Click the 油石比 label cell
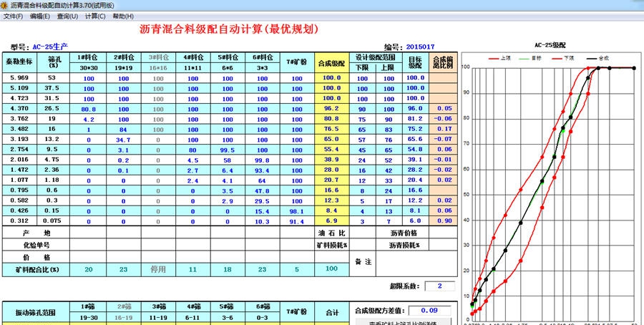The image size is (644, 325). (332, 233)
